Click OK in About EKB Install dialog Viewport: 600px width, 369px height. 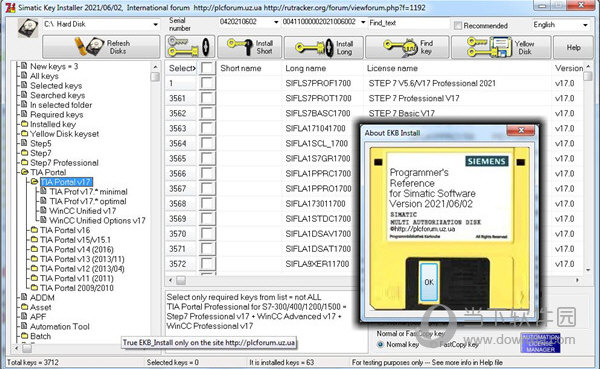(x=429, y=282)
